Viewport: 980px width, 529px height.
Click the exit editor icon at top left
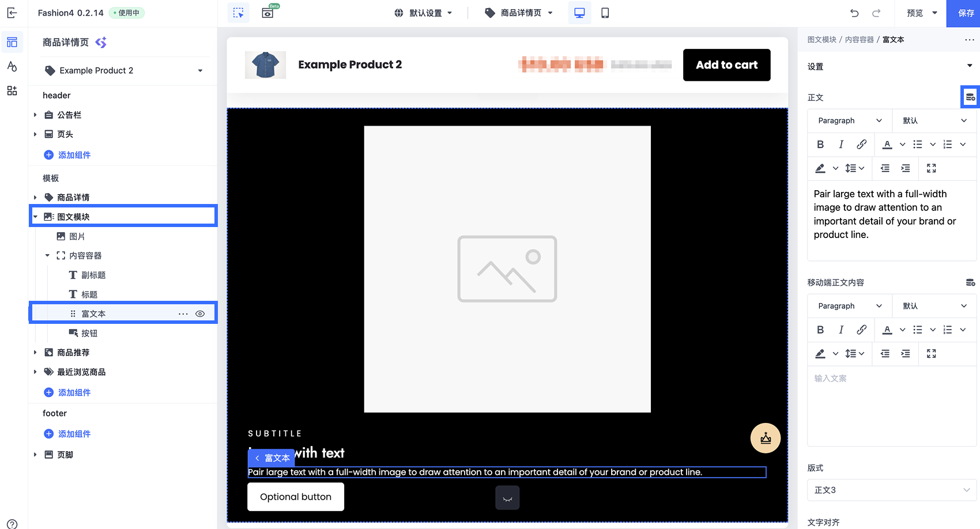[12, 13]
